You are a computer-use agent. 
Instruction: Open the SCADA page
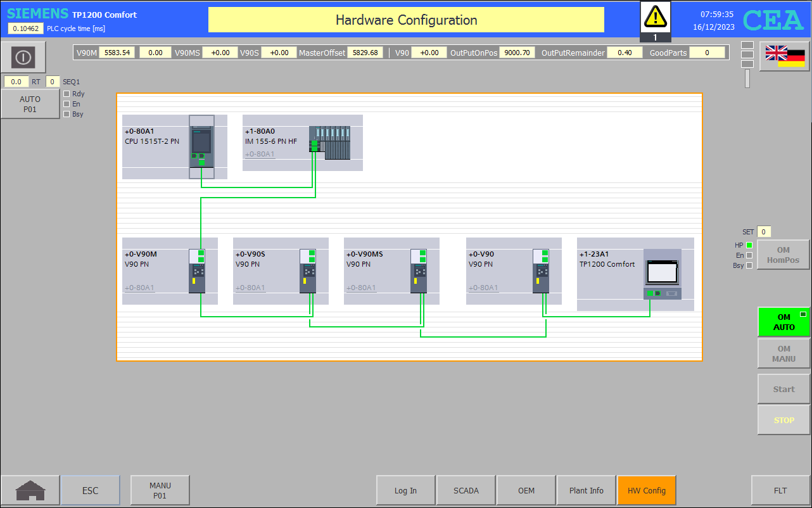(x=466, y=490)
